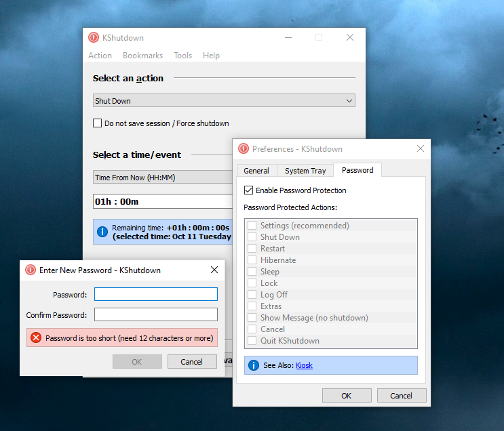
Task: Open the Action menu
Action: [100, 56]
